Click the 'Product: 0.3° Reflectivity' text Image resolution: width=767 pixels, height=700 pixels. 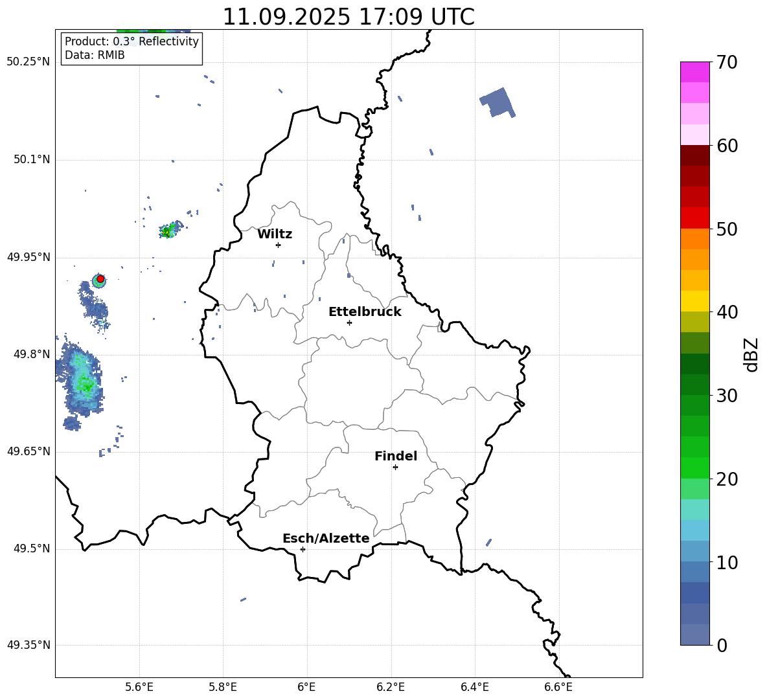click(132, 41)
